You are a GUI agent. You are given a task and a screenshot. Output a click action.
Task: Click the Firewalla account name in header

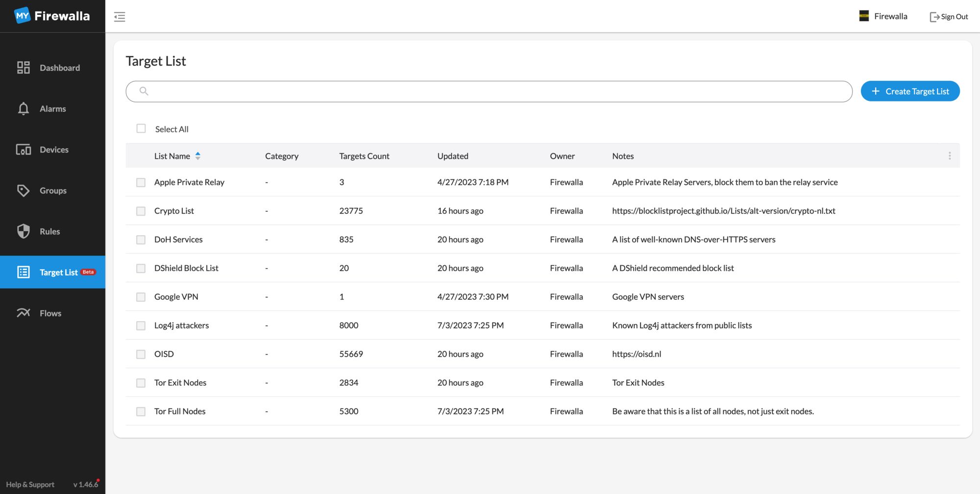point(890,16)
